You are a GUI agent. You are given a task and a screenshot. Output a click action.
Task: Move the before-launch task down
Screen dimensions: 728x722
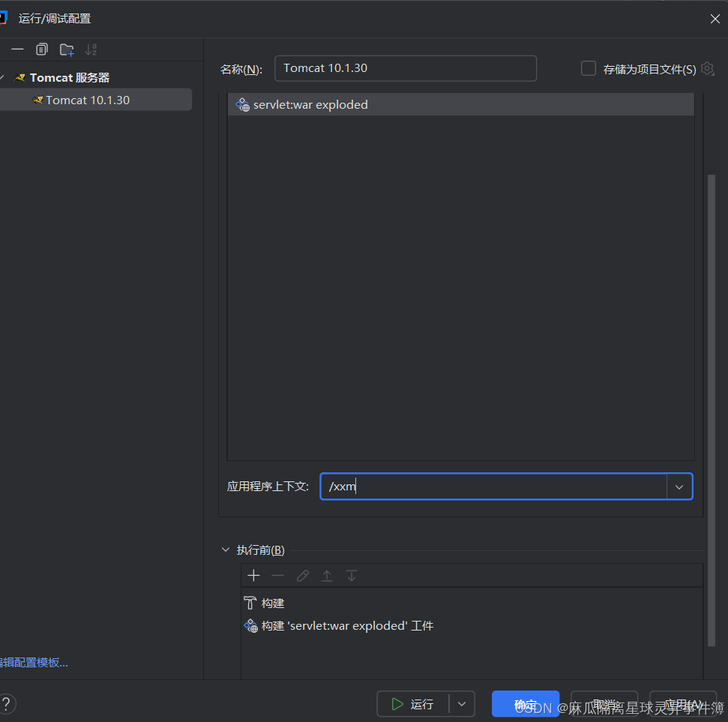[x=352, y=576]
